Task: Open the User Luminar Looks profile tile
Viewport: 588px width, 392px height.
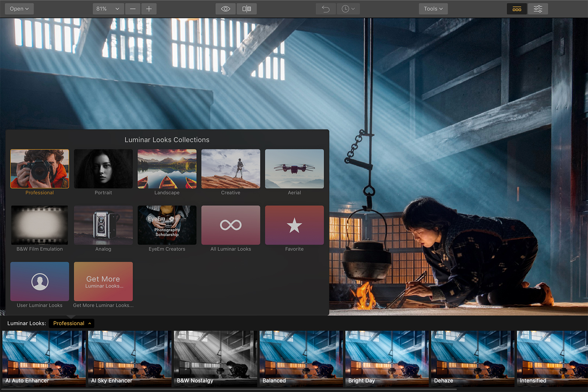Action: 40,281
